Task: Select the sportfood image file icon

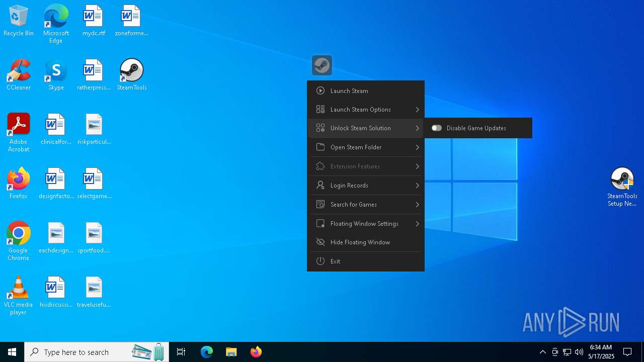Action: point(94,238)
